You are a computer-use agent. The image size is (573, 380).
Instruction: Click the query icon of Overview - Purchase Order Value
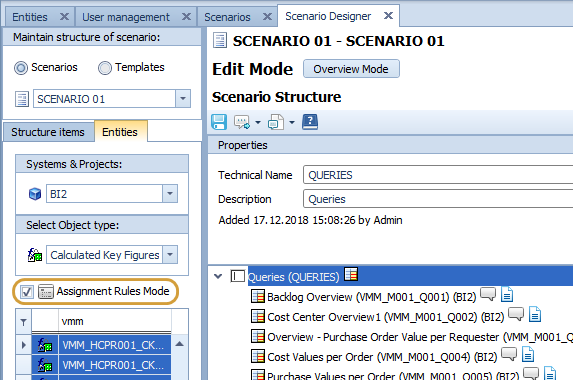pyautogui.click(x=258, y=336)
